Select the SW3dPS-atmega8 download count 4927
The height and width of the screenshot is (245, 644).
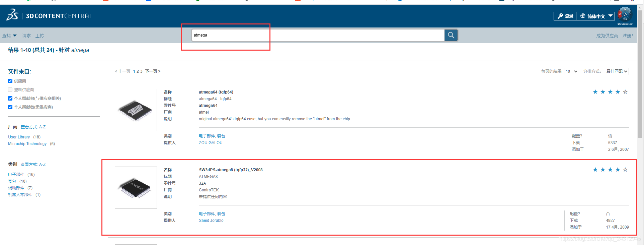tap(610, 221)
